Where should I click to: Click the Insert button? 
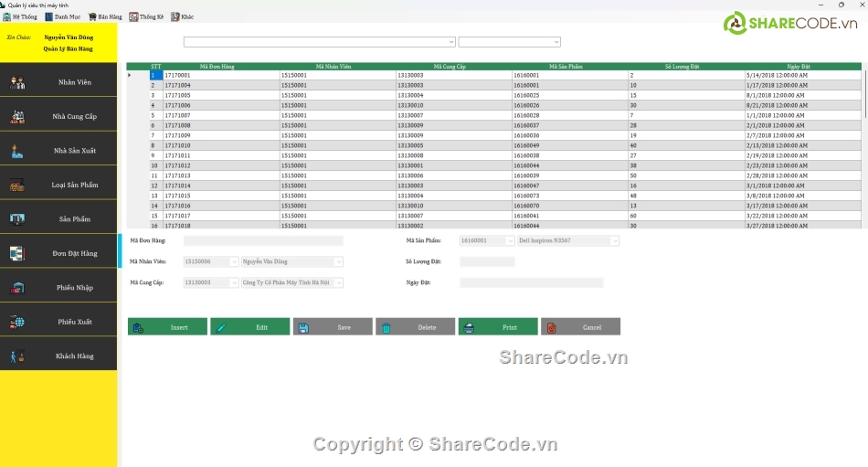click(x=168, y=327)
